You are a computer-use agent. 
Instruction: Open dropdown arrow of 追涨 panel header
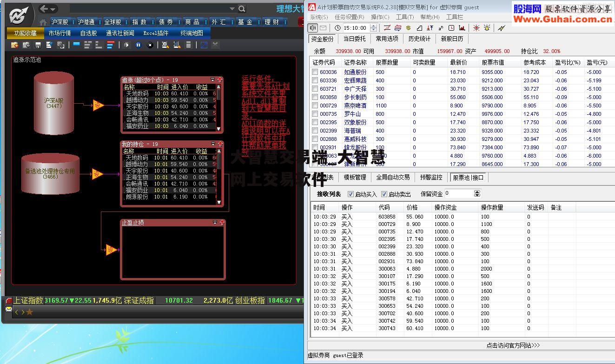[213, 79]
